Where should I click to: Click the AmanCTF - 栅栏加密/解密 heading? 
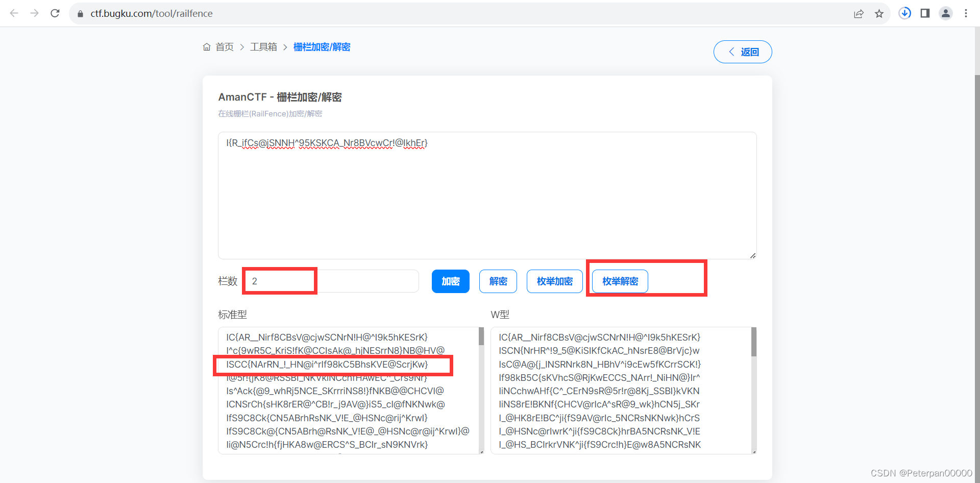[280, 97]
